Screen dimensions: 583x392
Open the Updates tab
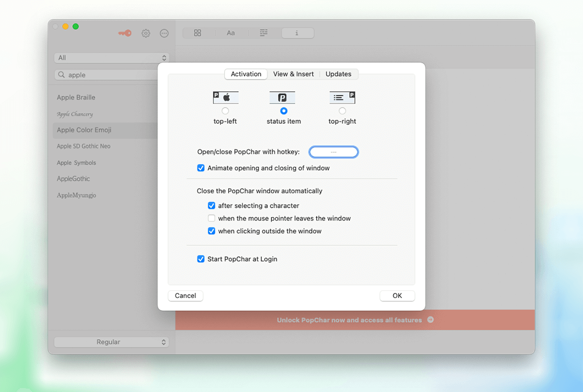[339, 74]
